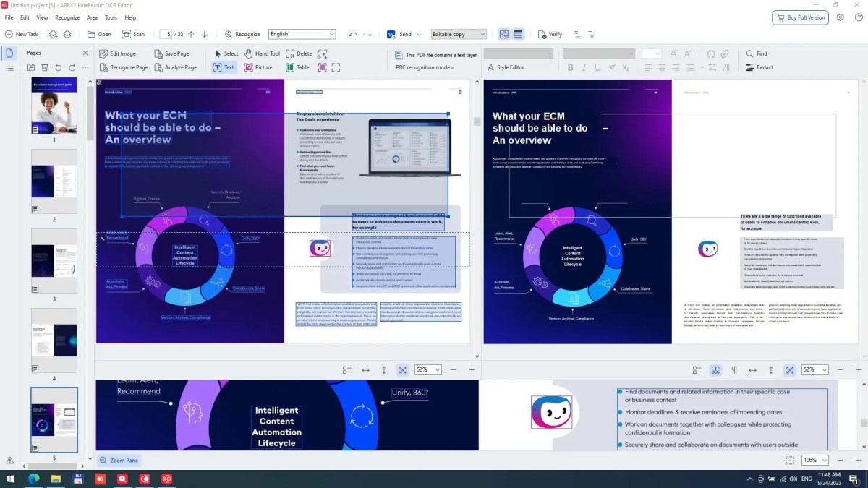Draw a Table area
The height and width of the screenshot is (488, 868).
coord(297,67)
